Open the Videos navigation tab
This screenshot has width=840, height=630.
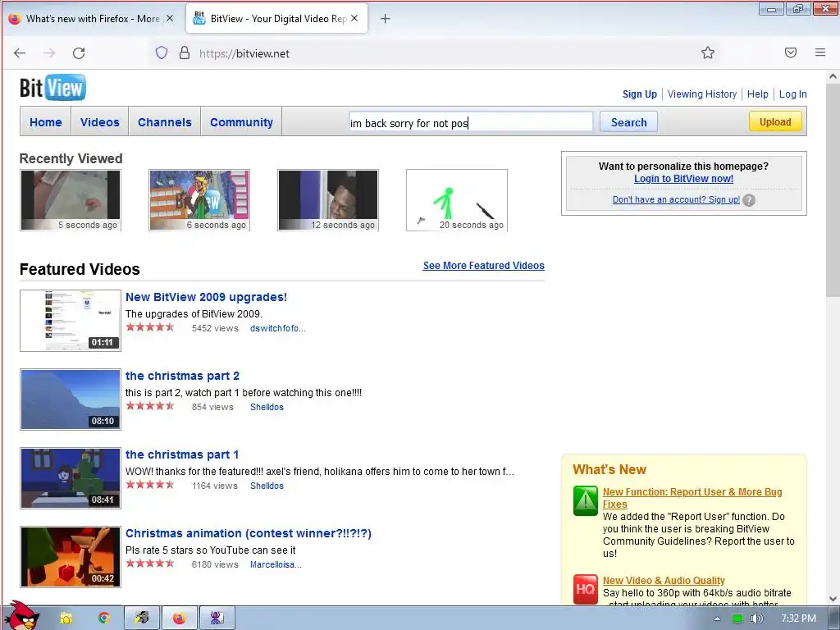pyautogui.click(x=99, y=122)
